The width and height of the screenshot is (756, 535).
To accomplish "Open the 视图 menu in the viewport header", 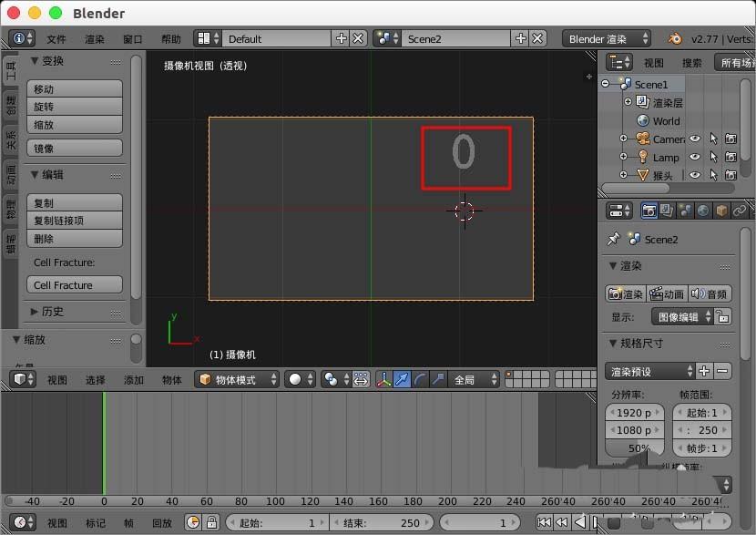I will (x=57, y=381).
